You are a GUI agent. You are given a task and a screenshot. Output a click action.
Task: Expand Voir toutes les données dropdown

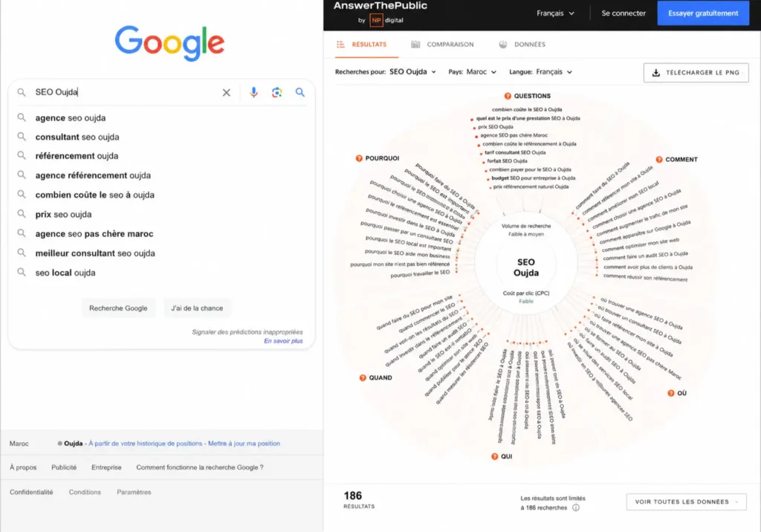pyautogui.click(x=686, y=502)
